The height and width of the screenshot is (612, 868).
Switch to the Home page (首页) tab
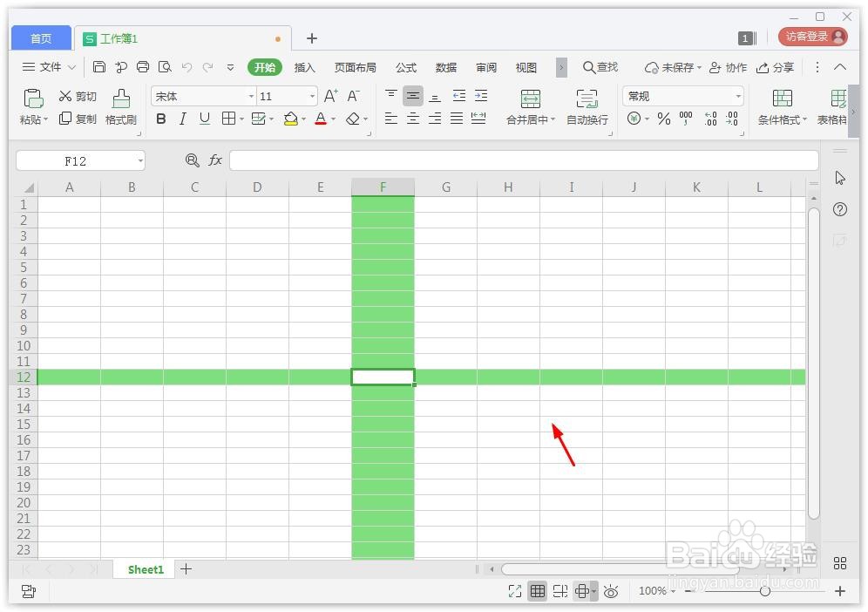[41, 38]
